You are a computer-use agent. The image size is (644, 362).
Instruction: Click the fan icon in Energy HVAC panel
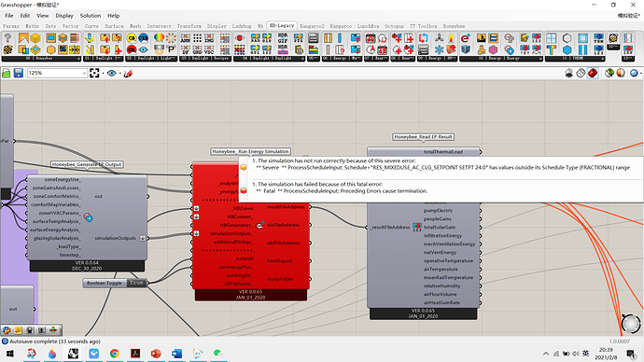[x=439, y=38]
